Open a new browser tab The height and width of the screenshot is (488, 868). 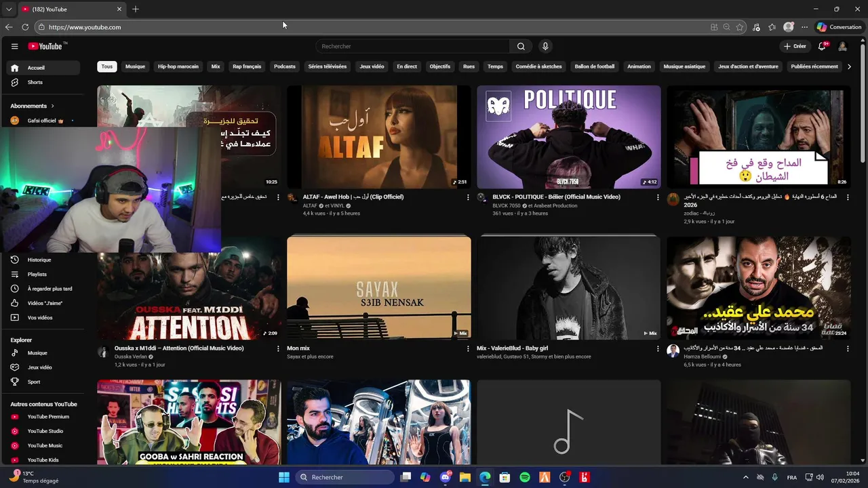[x=136, y=9]
